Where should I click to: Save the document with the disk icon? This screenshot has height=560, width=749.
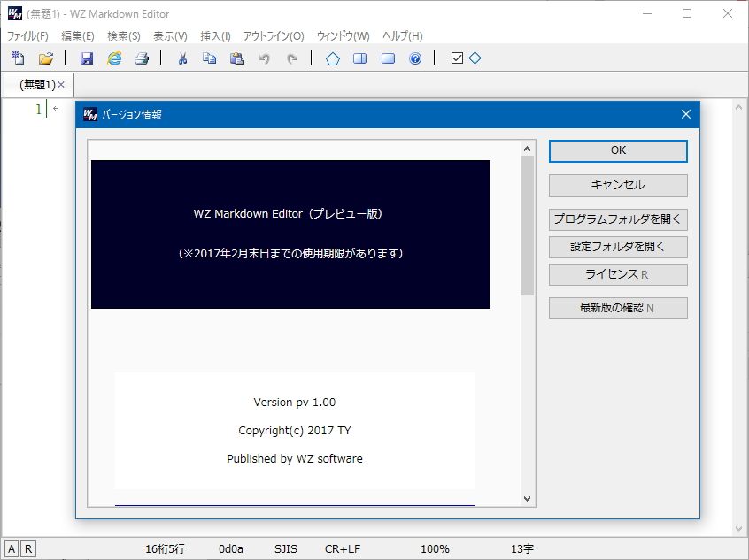click(86, 58)
